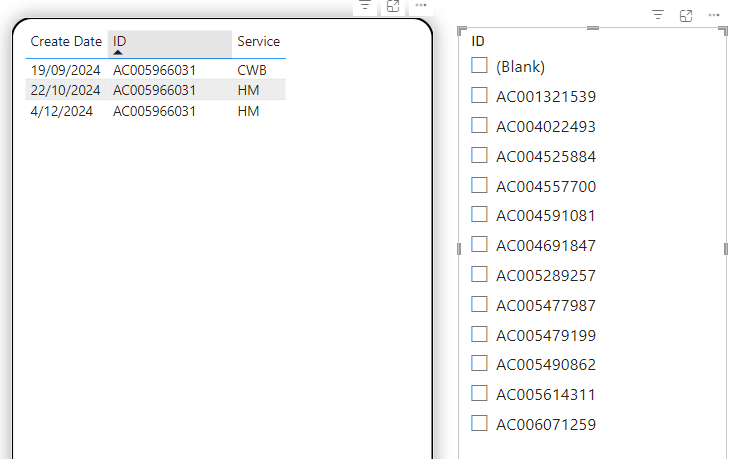This screenshot has width=740, height=459.
Task: Check the (Blank) slicer checkbox
Action: click(479, 66)
